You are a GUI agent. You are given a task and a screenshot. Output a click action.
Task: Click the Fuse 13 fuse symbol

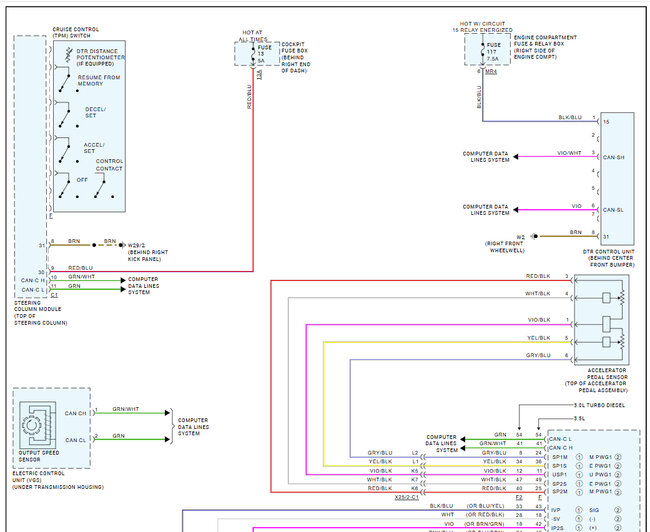253,54
